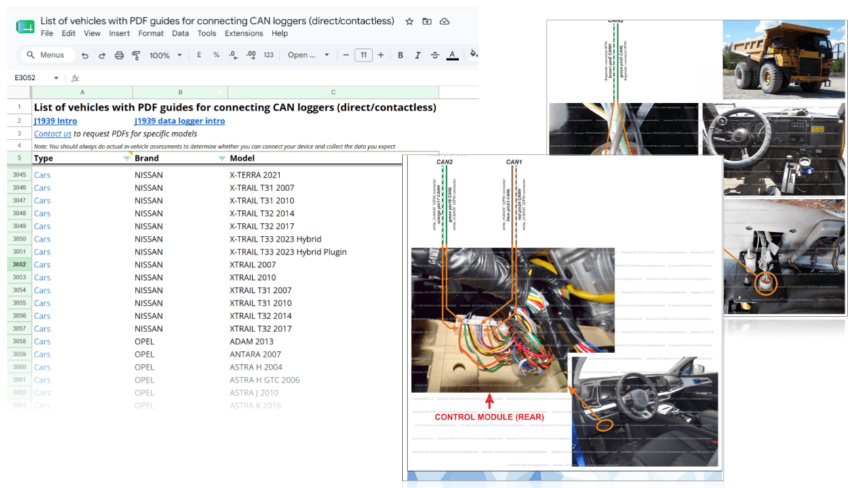Click the NISSAN cell in row 3055
Image resolution: width=868 pixels, height=488 pixels.
pyautogui.click(x=149, y=303)
